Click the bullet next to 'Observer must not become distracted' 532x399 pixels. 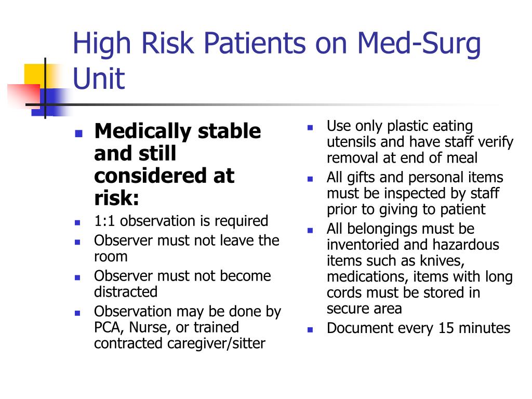coord(78,277)
